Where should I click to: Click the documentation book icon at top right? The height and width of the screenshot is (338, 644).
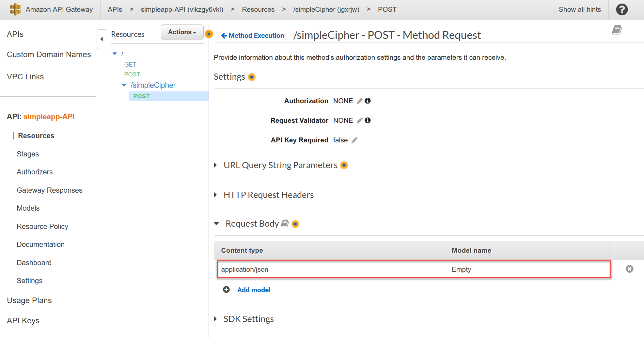point(617,30)
